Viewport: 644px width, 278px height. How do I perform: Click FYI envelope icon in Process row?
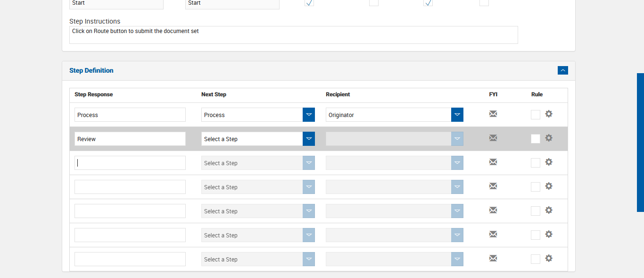[493, 114]
